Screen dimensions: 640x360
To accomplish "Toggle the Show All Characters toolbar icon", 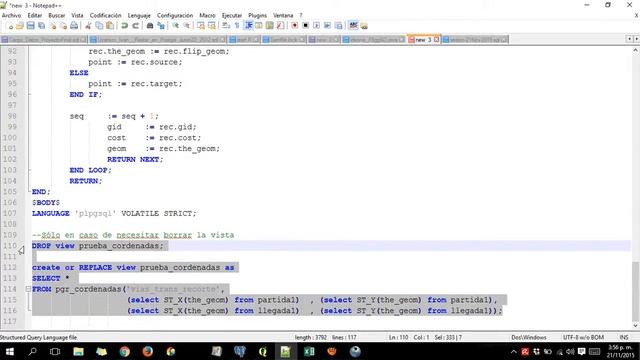I will [237, 26].
